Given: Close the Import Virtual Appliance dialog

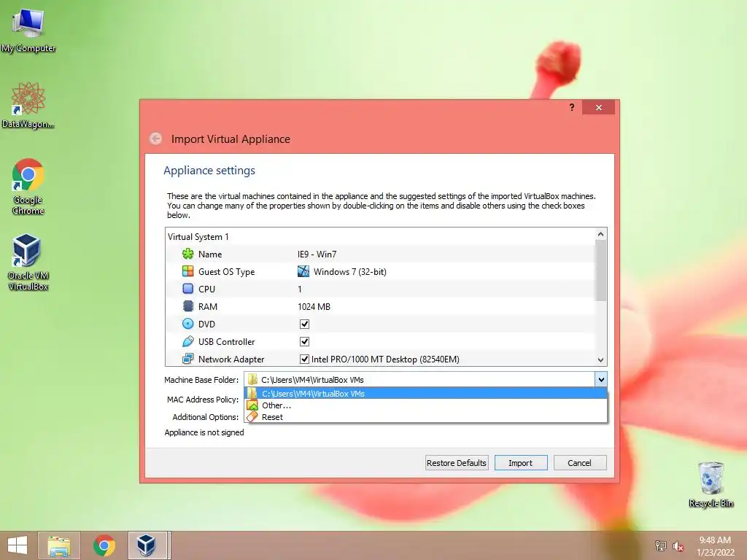Looking at the screenshot, I should pos(598,108).
